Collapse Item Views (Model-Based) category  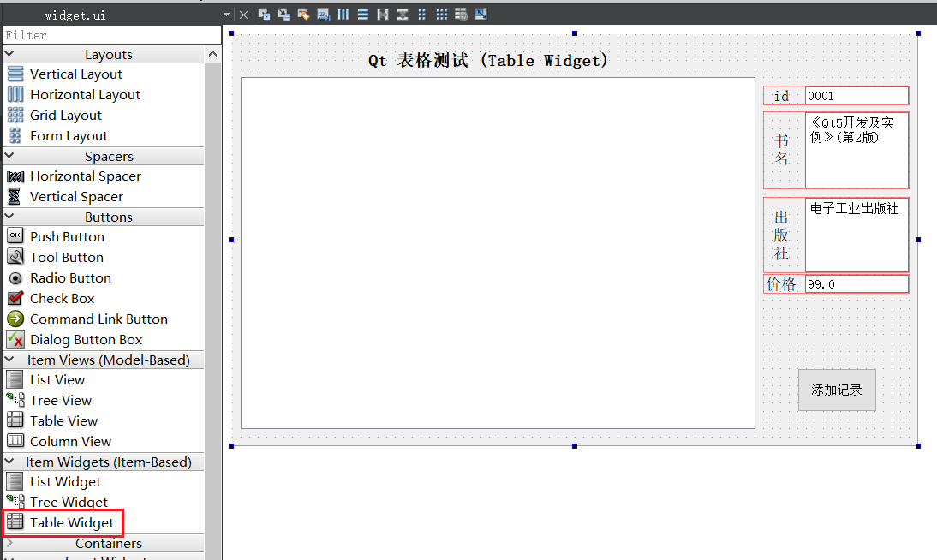pos(9,360)
